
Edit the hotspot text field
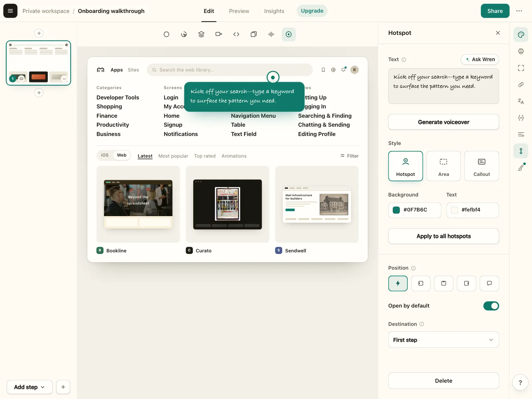click(x=444, y=86)
